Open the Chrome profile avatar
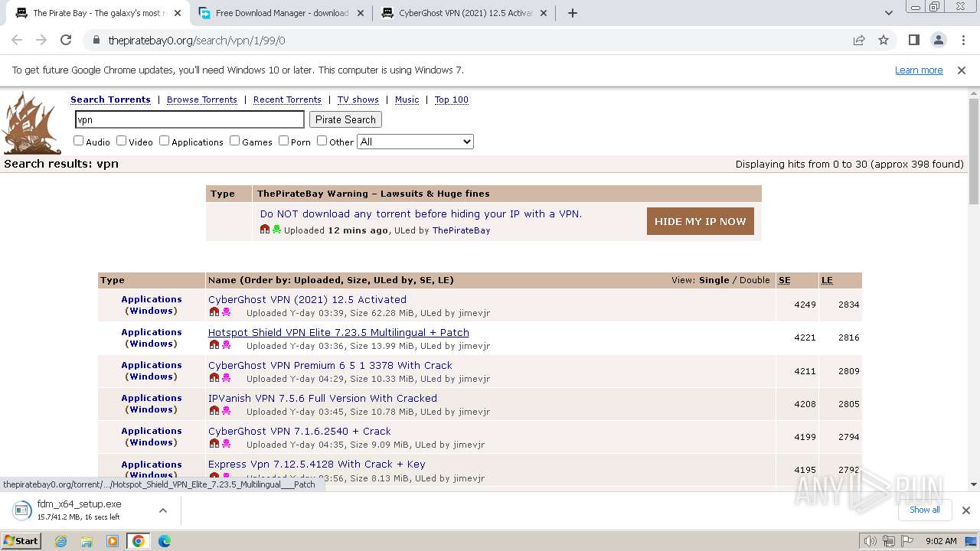 (x=939, y=41)
